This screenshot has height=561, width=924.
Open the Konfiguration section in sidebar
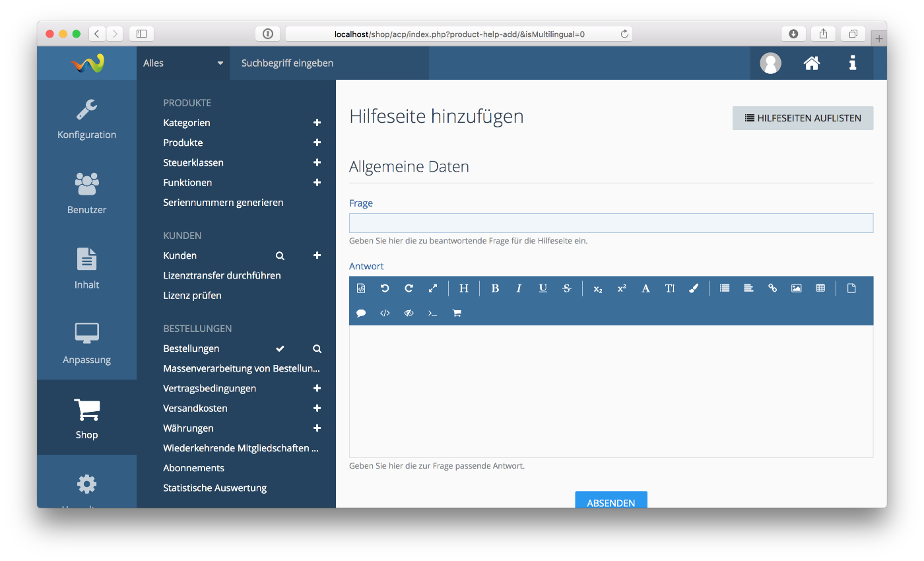click(x=86, y=119)
